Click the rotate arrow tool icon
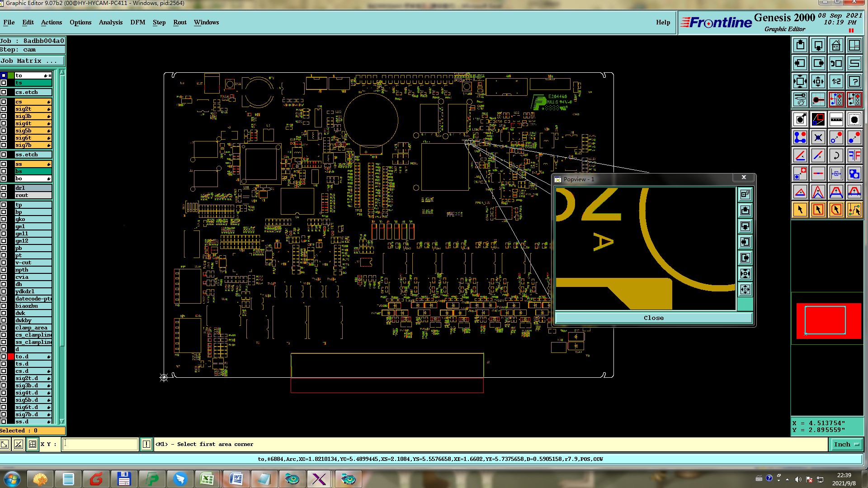 click(x=836, y=155)
